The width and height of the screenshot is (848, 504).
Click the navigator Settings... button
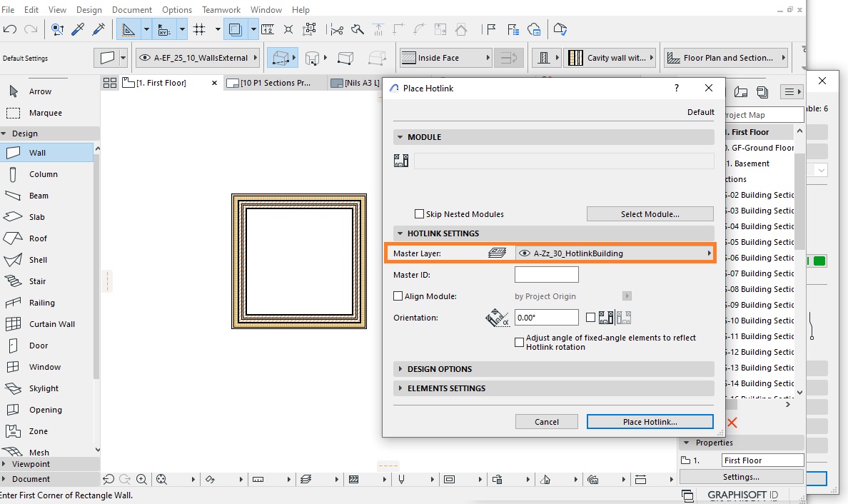click(x=741, y=477)
